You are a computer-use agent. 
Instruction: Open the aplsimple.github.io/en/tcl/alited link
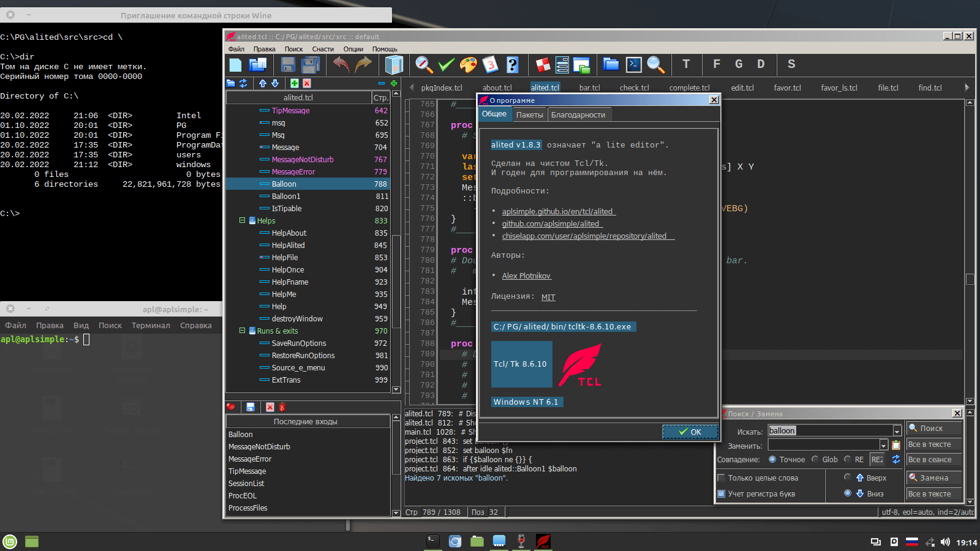click(x=559, y=212)
